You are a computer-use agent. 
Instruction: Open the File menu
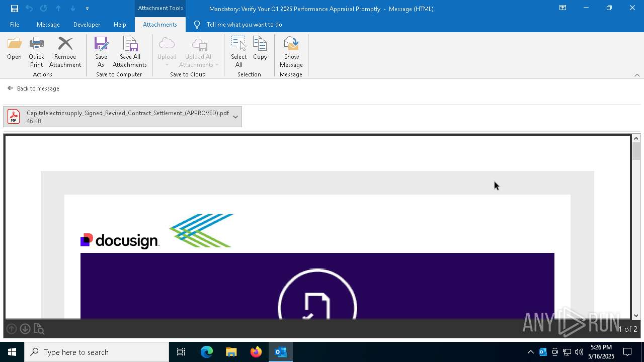pyautogui.click(x=15, y=25)
